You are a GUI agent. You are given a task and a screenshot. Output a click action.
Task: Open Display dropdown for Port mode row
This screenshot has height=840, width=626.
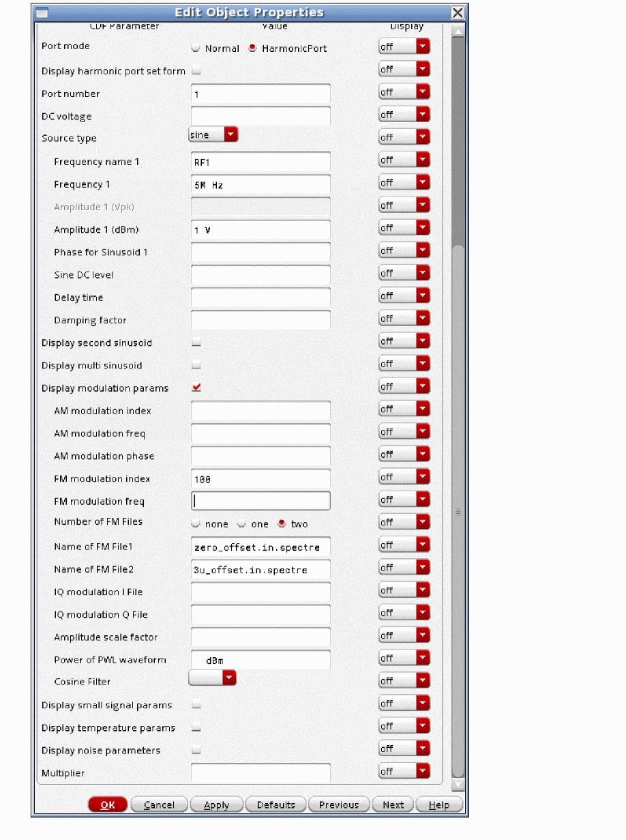click(404, 46)
